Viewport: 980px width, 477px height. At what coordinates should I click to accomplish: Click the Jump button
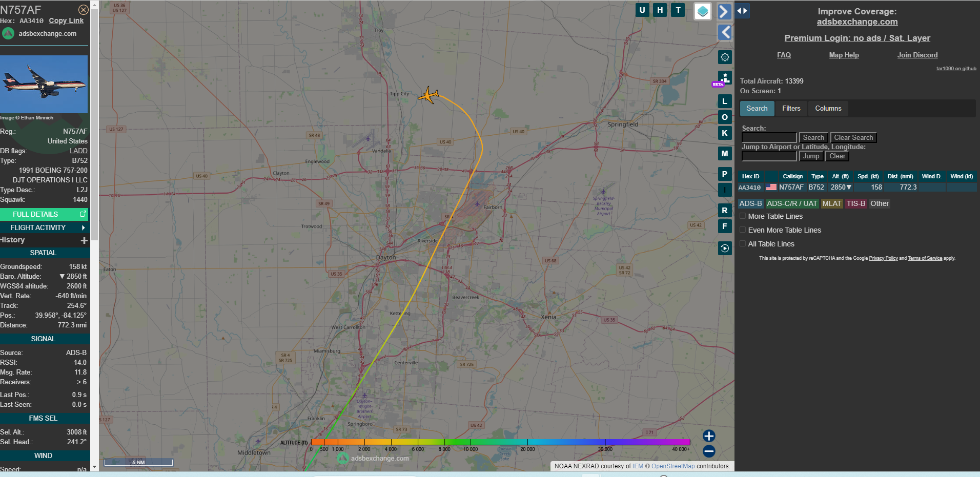click(x=811, y=156)
